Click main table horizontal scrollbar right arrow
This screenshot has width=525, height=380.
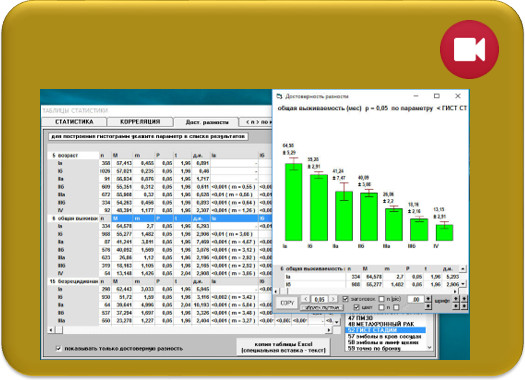pos(328,330)
